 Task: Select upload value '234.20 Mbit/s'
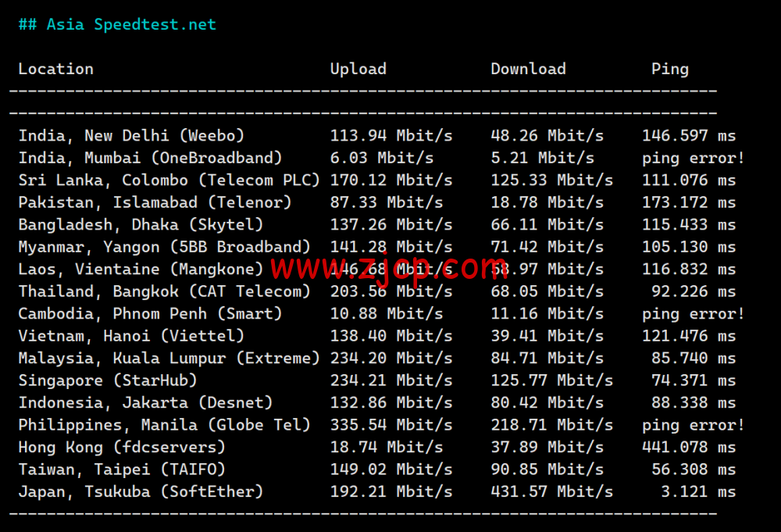coord(391,358)
